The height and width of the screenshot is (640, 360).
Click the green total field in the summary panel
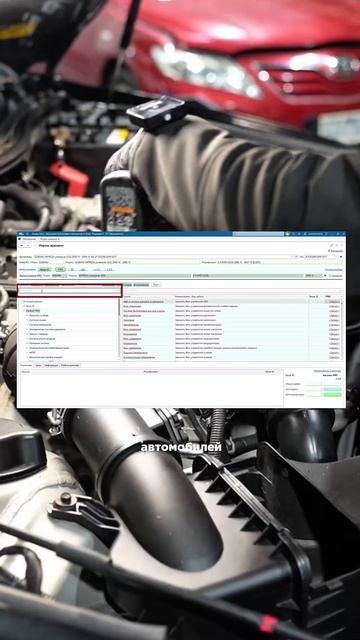(332, 395)
